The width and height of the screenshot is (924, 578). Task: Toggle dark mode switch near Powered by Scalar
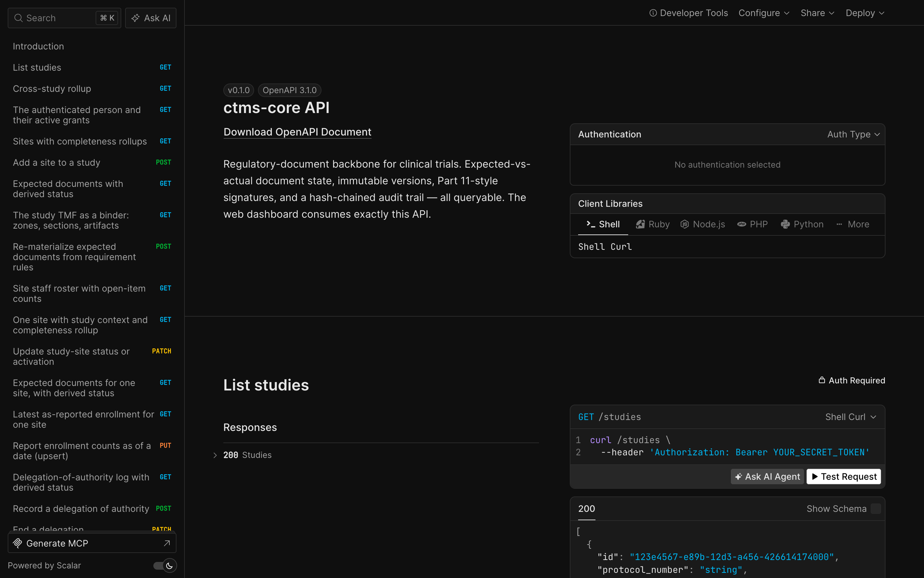pyautogui.click(x=165, y=566)
